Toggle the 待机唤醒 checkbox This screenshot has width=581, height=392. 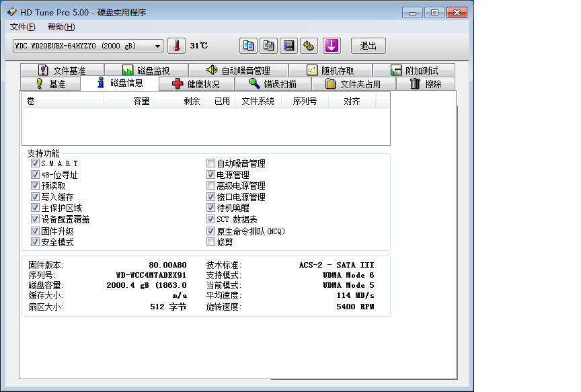(211, 208)
